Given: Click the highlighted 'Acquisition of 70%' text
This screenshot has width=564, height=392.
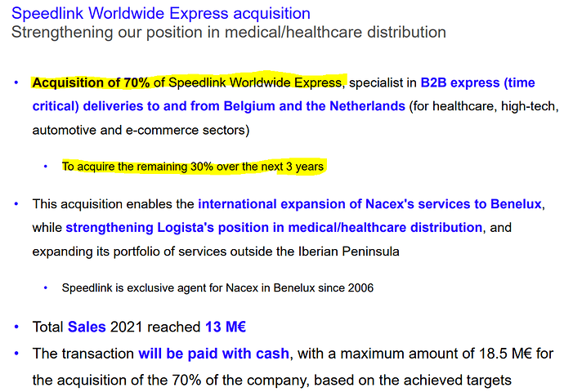Looking at the screenshot, I should [x=91, y=83].
